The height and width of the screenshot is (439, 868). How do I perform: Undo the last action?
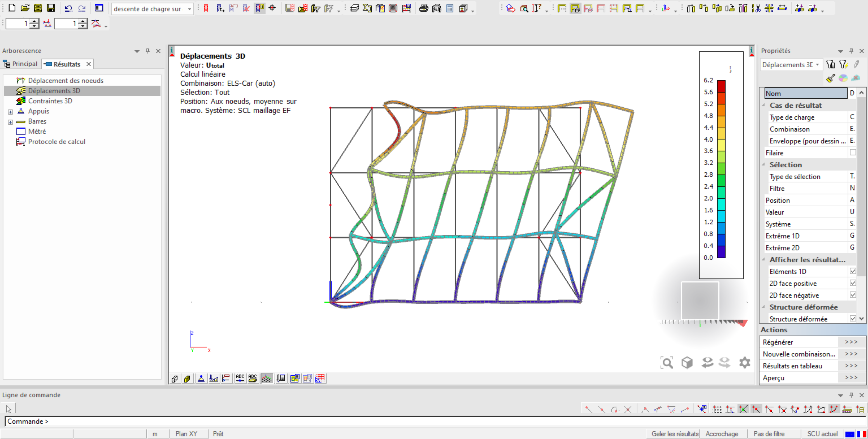[68, 8]
